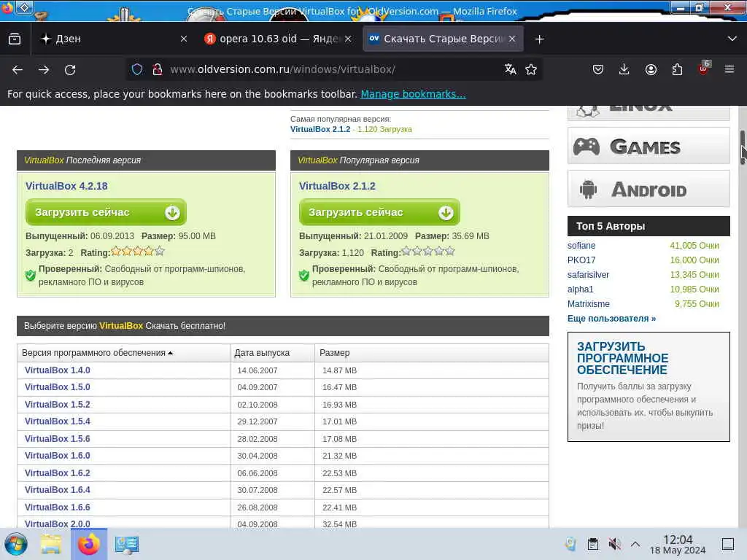This screenshot has height=560, width=747.
Task: Close the Скачать Старые Версии tab
Action: [512, 39]
